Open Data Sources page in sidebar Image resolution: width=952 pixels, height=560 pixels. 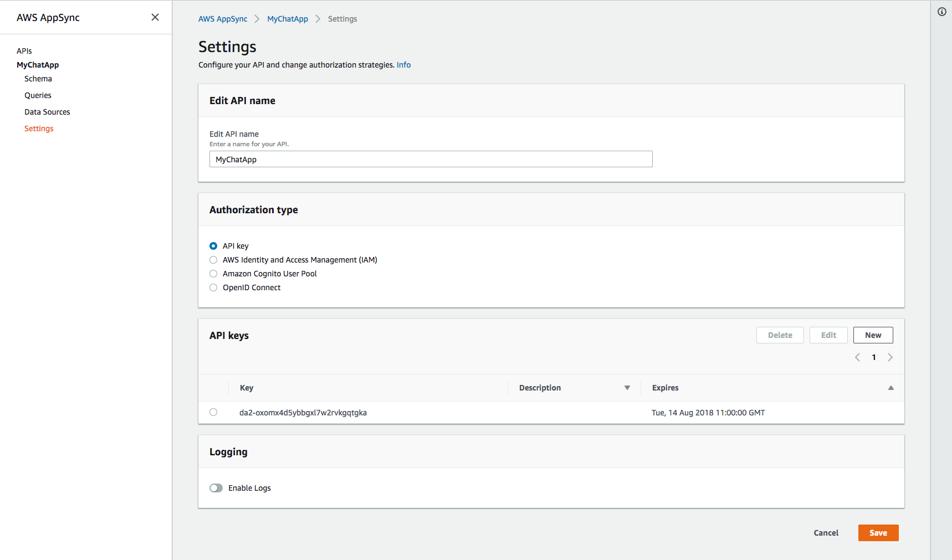[47, 112]
